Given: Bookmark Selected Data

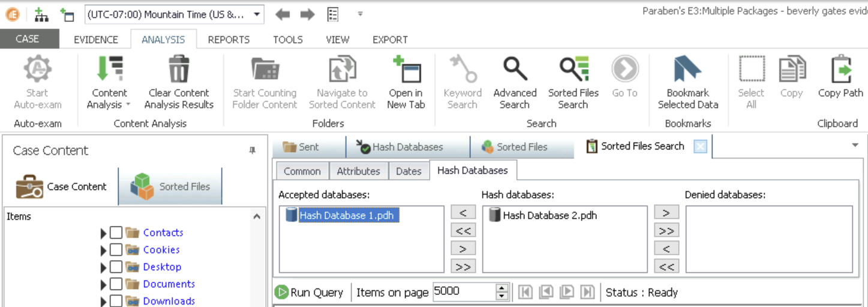Looking at the screenshot, I should (x=688, y=82).
